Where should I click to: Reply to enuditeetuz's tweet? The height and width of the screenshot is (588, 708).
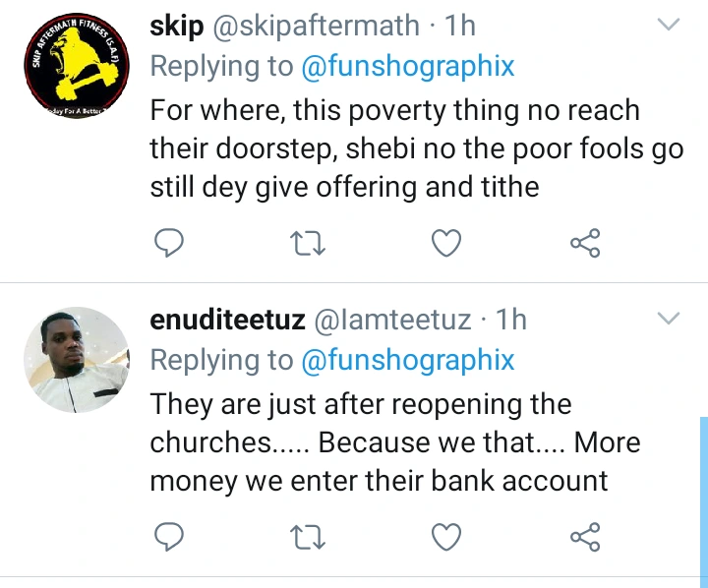pos(169,537)
